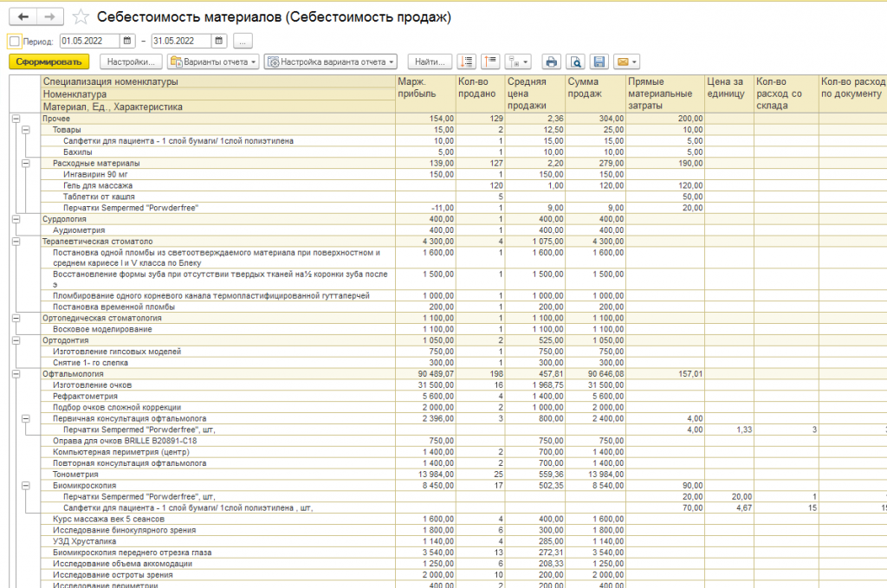Image resolution: width=887 pixels, height=588 pixels.
Task: Select Курс массажа век 5 сеансов row
Action: [x=217, y=519]
